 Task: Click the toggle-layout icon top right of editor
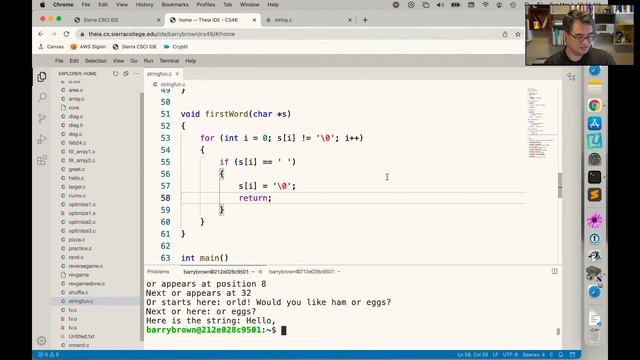[x=571, y=76]
